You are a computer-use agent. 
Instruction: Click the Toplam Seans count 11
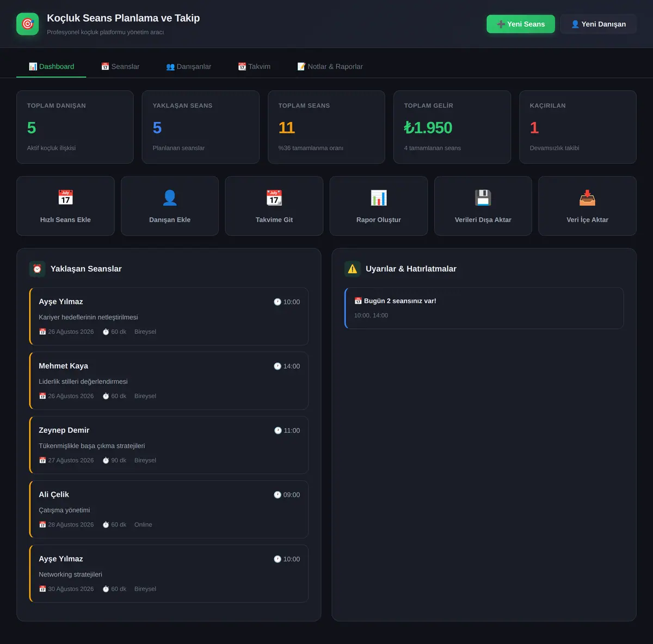point(287,128)
